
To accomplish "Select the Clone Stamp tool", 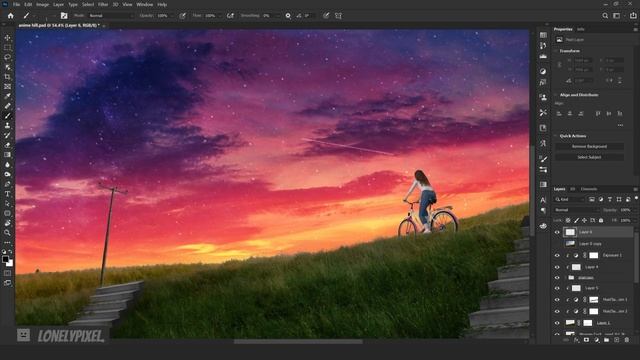I will 7,125.
